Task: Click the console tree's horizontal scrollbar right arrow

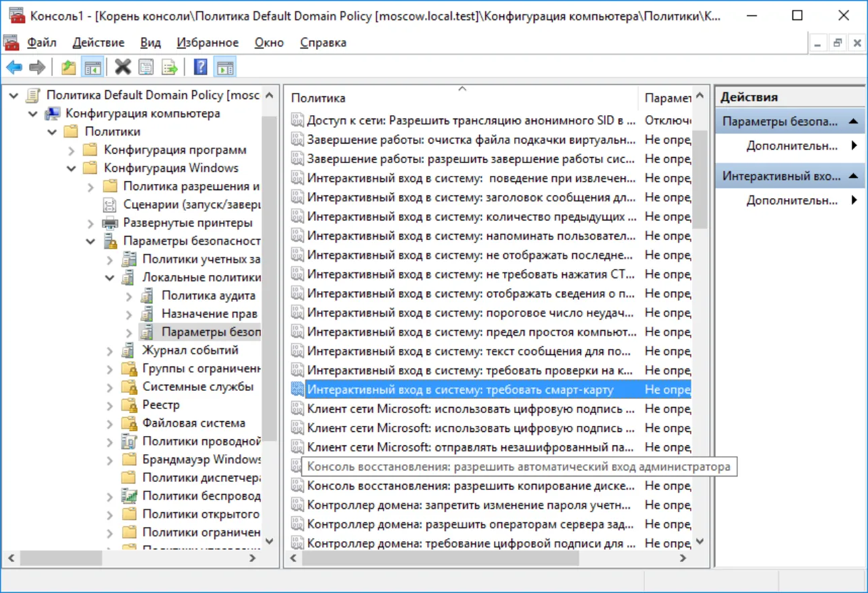Action: click(x=253, y=558)
